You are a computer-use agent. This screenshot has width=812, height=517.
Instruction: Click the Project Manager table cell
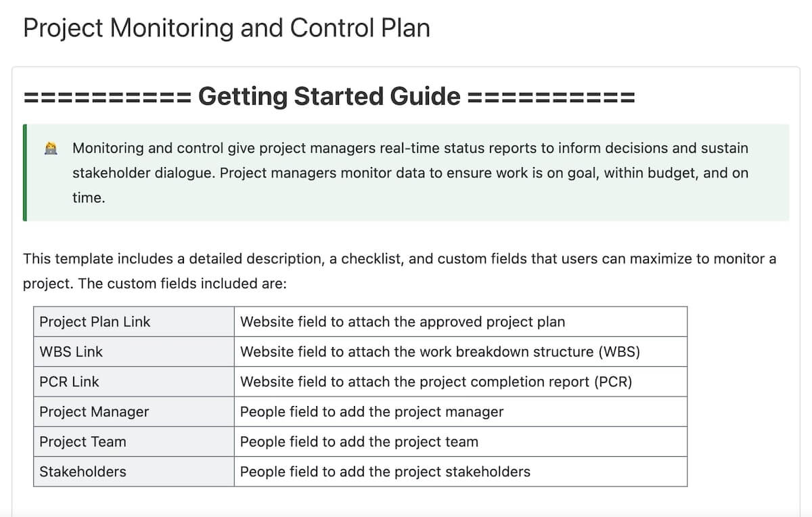coord(134,411)
